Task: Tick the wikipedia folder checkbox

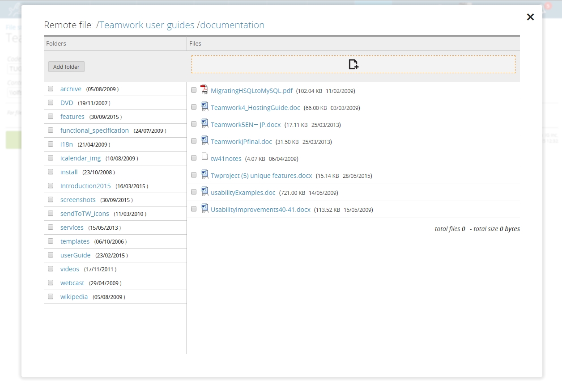Action: click(x=51, y=297)
